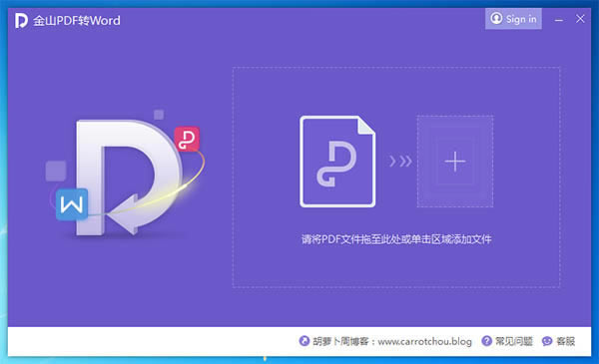Open the 客服 customer service link
This screenshot has width=599, height=364.
click(565, 341)
